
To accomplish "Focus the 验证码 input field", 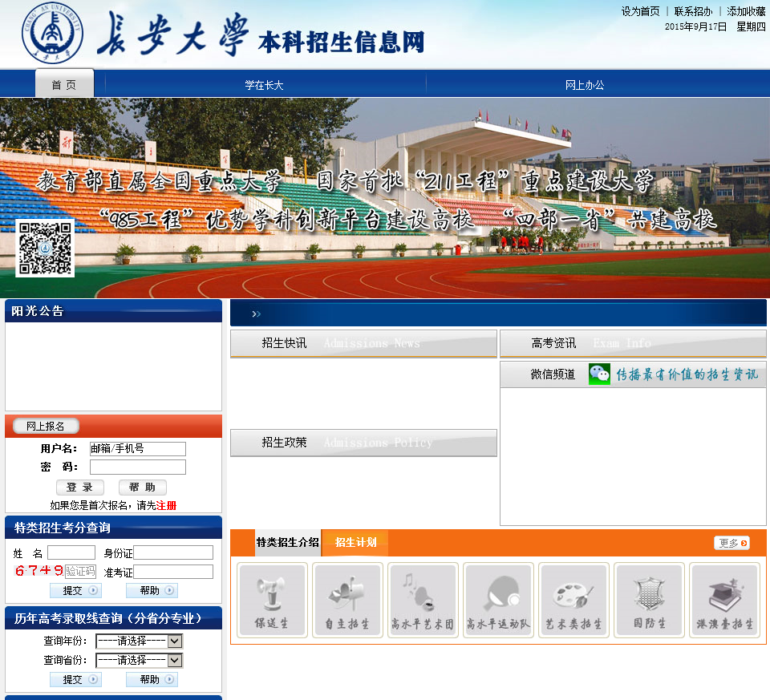I will point(80,572).
